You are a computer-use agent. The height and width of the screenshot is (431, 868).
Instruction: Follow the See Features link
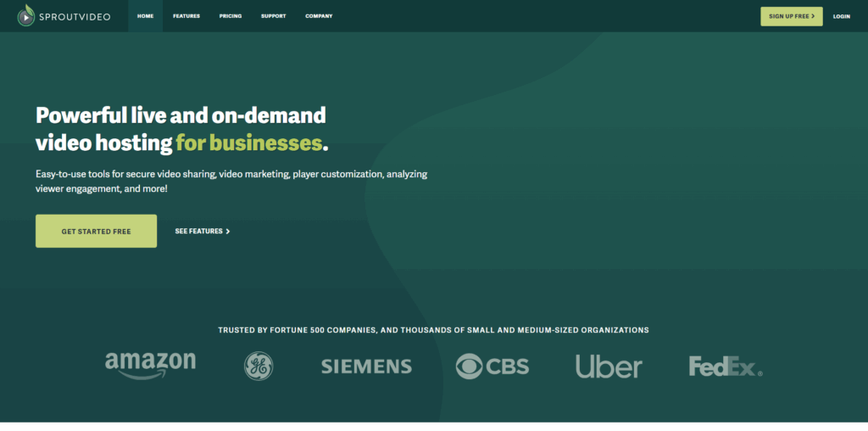tap(203, 231)
